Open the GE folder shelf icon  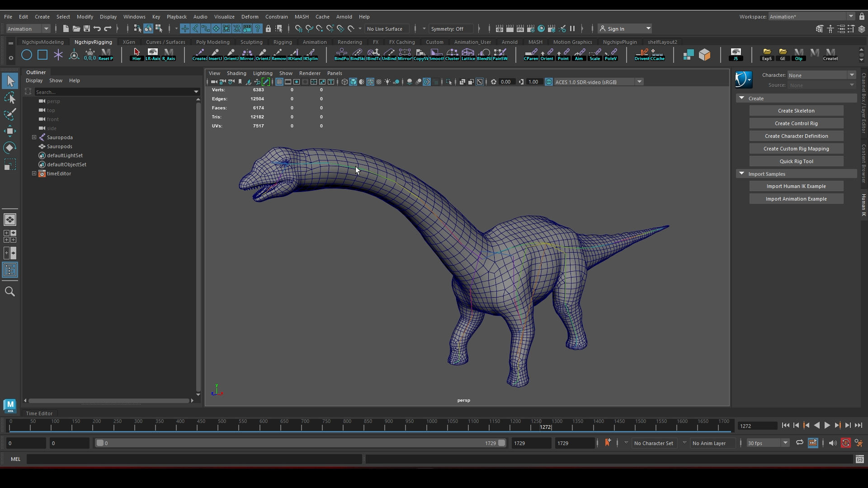point(783,55)
